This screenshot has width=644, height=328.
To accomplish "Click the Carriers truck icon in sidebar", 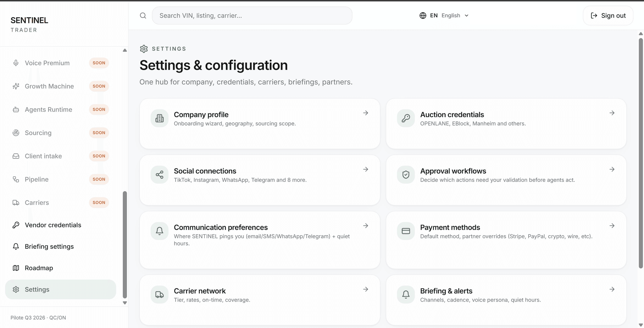I will tap(16, 203).
